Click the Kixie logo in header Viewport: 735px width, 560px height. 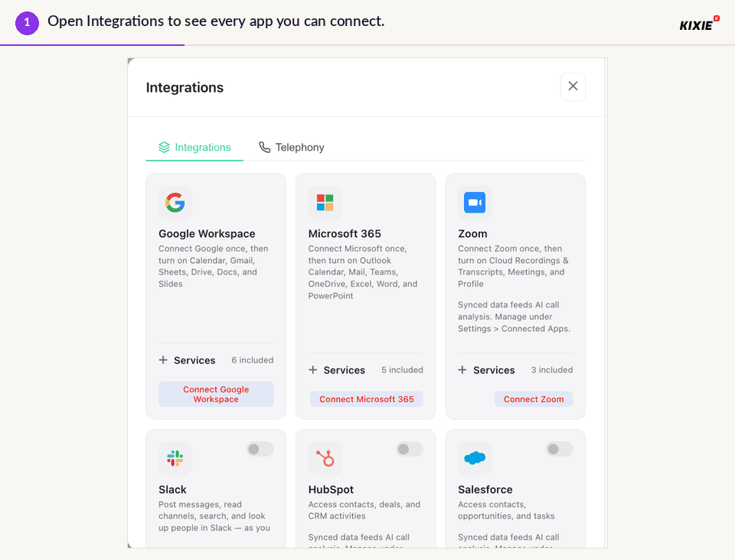[699, 24]
